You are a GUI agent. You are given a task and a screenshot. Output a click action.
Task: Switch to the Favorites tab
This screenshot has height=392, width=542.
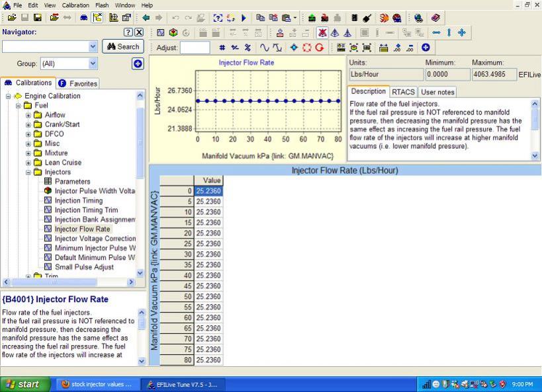[78, 83]
